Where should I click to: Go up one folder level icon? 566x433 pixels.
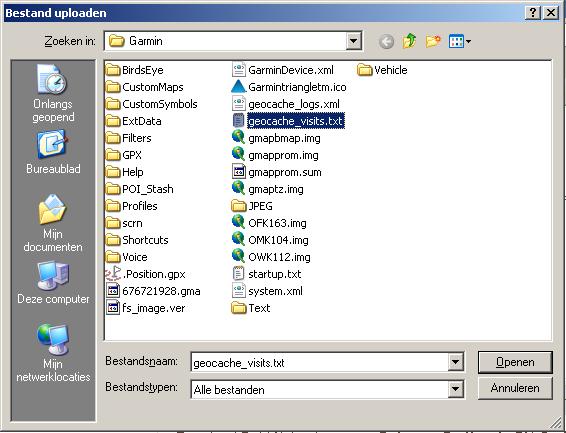(x=409, y=41)
